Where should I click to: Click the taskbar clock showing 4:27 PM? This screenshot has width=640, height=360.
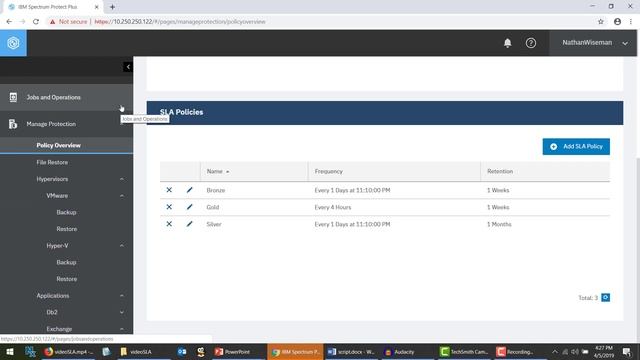(x=604, y=352)
